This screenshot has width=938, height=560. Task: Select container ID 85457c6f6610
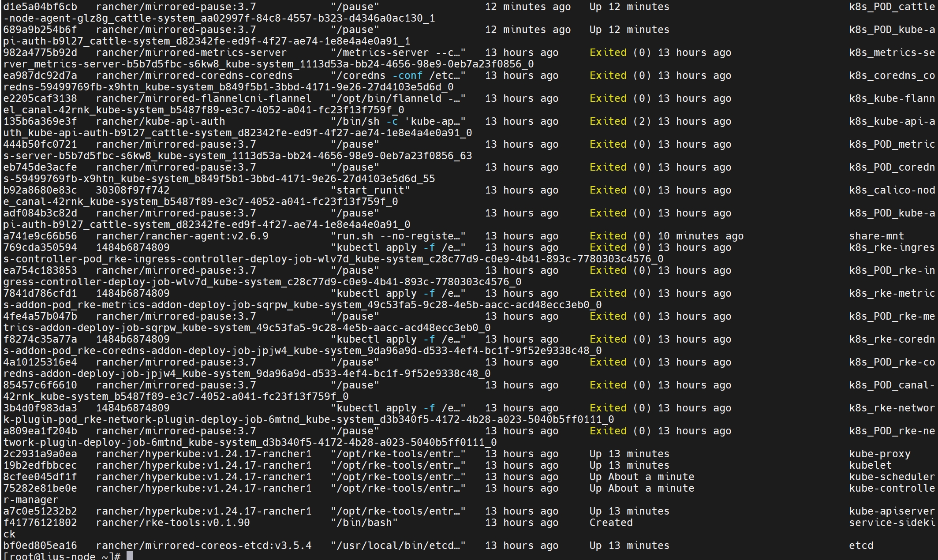point(40,385)
